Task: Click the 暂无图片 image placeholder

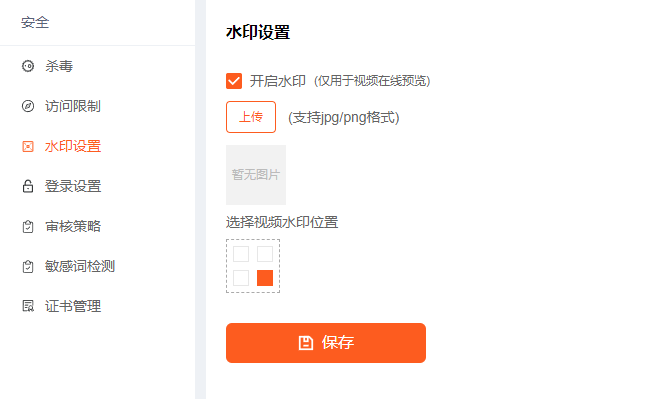Action: [x=256, y=175]
